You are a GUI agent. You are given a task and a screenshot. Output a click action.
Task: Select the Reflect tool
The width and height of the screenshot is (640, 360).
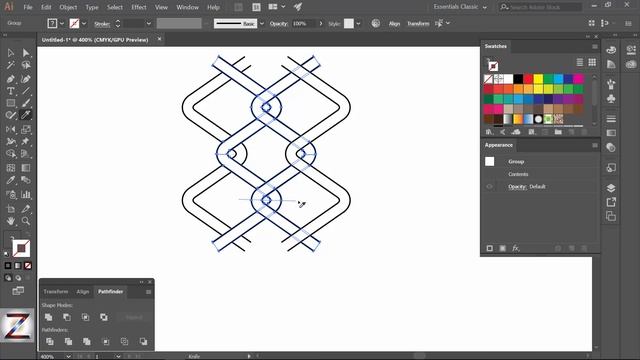(11, 129)
